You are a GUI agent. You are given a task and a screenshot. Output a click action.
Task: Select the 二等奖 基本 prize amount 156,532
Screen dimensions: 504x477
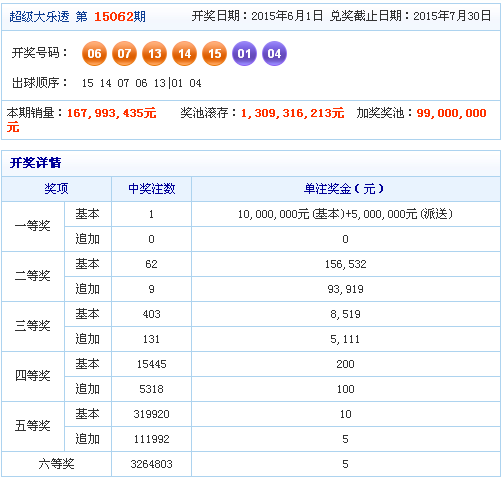point(346,264)
